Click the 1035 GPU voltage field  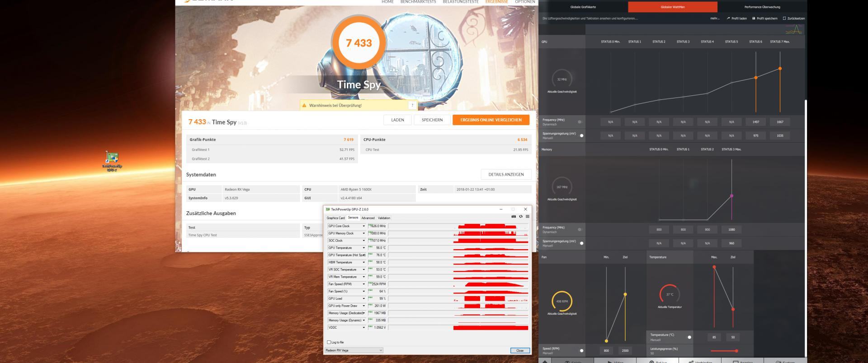pos(780,135)
